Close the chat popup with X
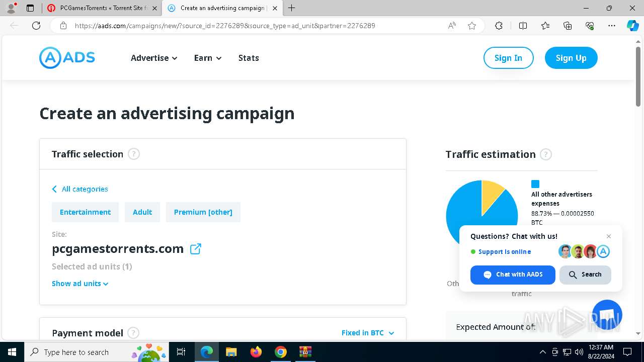This screenshot has width=644, height=362. point(609,236)
